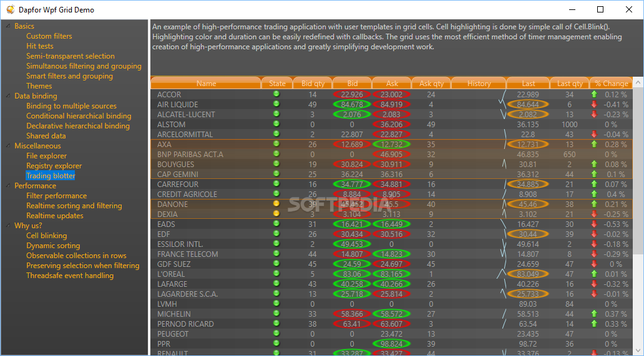Click the green state indicator for ACCOR
644x356 pixels.
[276, 94]
